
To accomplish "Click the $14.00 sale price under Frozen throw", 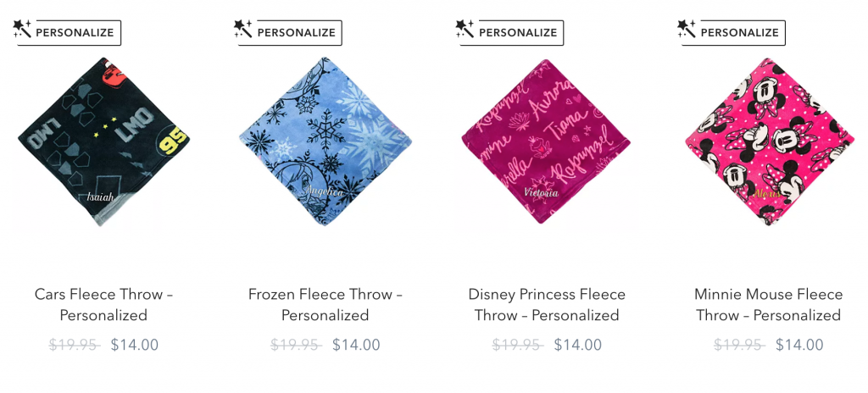I will pos(356,345).
